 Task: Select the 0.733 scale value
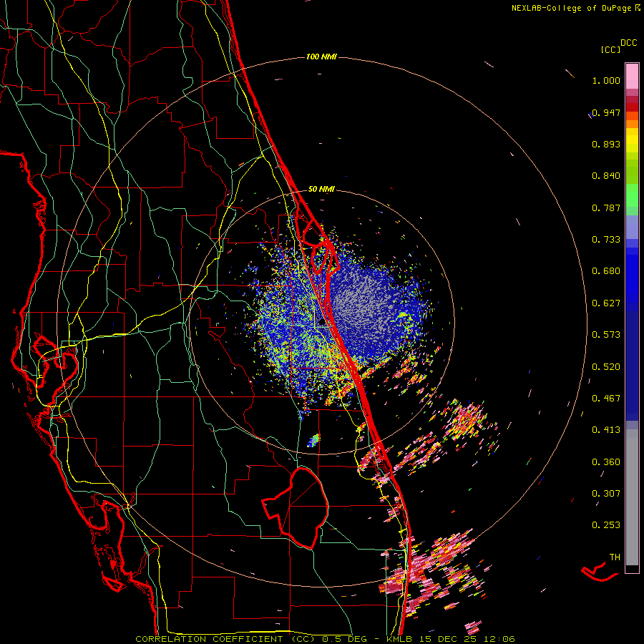(606, 240)
